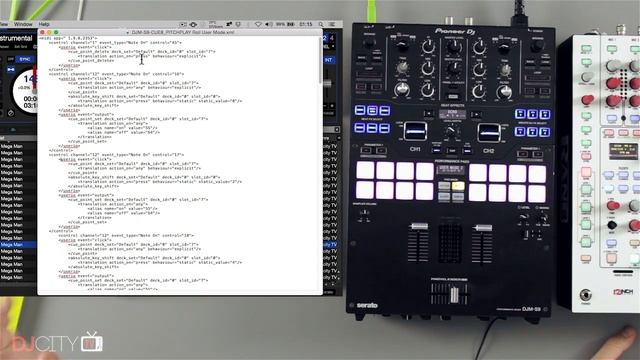Open Spotlight search magnifier icon
Viewport: 640px width, 360px height.
(321, 24)
